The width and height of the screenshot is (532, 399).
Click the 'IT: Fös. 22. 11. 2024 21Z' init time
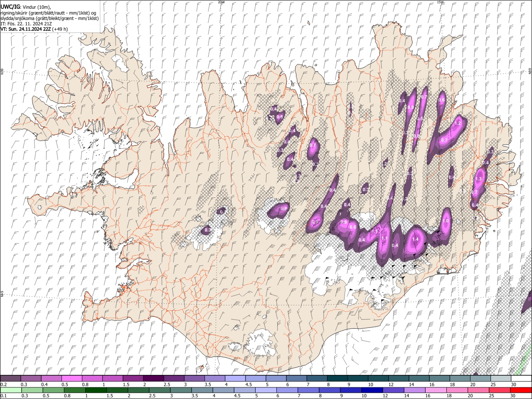pyautogui.click(x=26, y=24)
